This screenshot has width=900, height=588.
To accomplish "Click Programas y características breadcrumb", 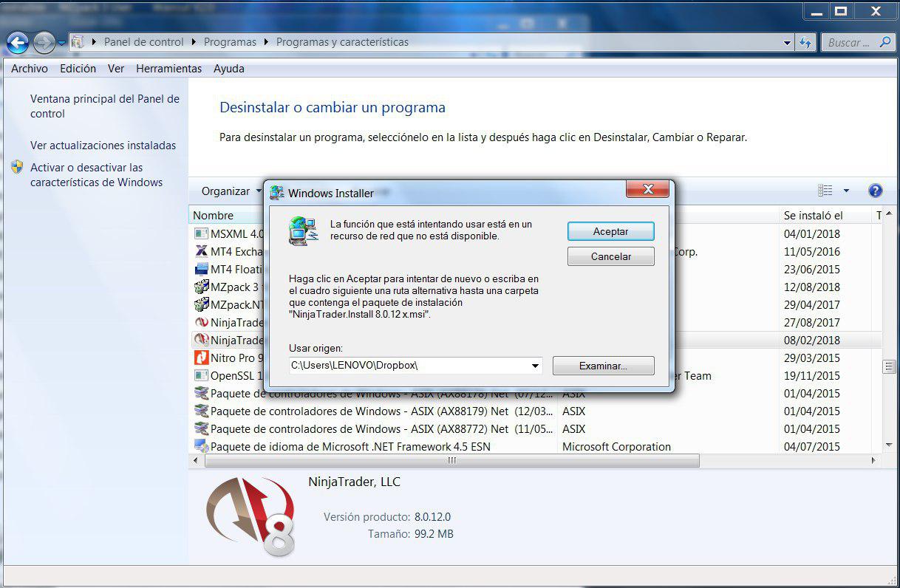I will (342, 42).
